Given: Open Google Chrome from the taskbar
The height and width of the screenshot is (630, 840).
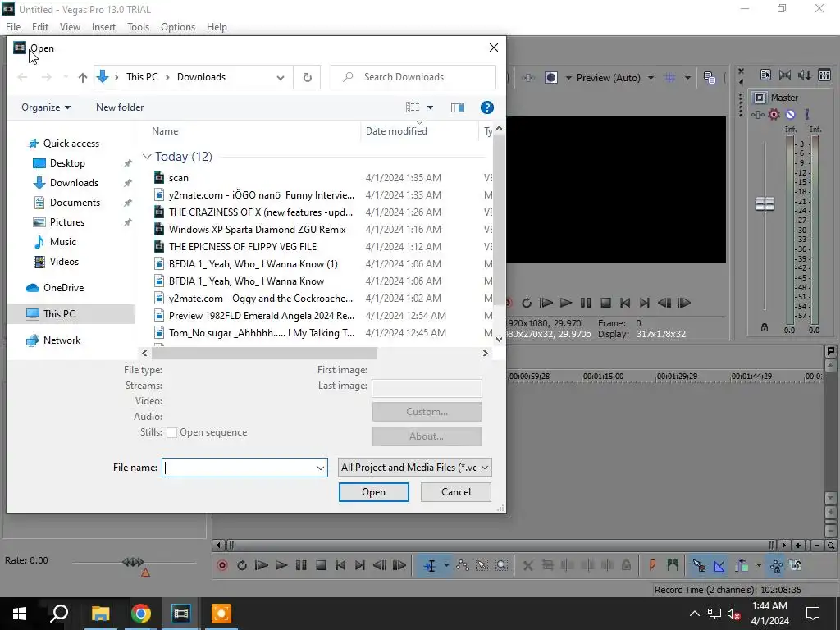Looking at the screenshot, I should (140, 614).
